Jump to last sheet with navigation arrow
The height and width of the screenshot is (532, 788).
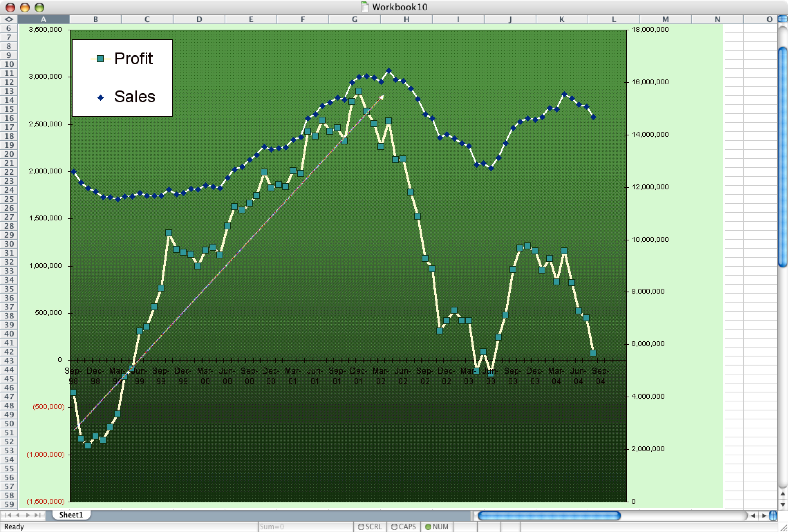pyautogui.click(x=38, y=515)
